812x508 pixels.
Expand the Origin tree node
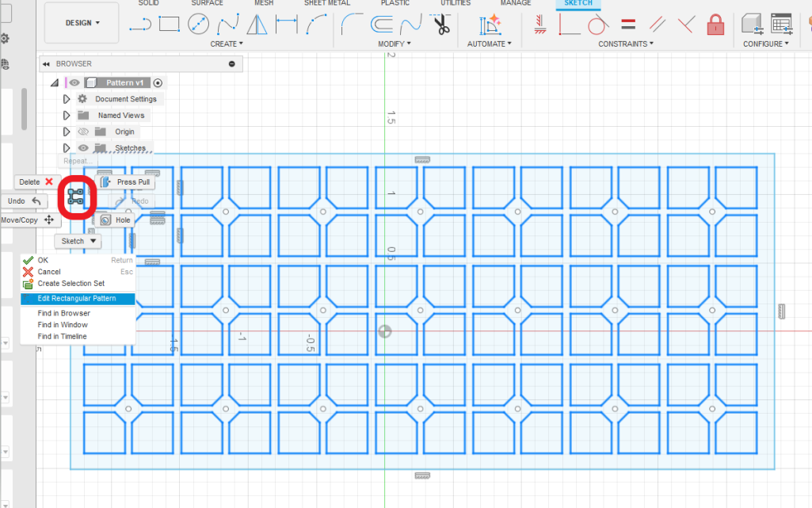[x=67, y=132]
